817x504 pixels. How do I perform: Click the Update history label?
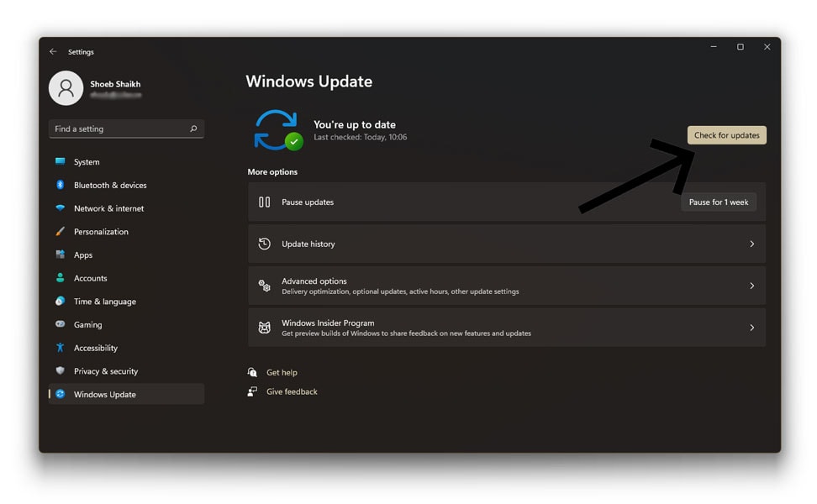click(308, 244)
